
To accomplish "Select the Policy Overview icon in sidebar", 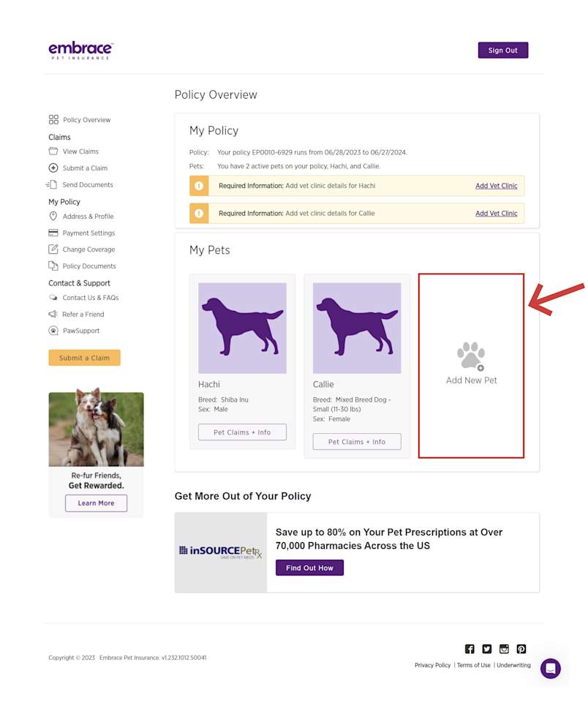I will click(x=54, y=119).
